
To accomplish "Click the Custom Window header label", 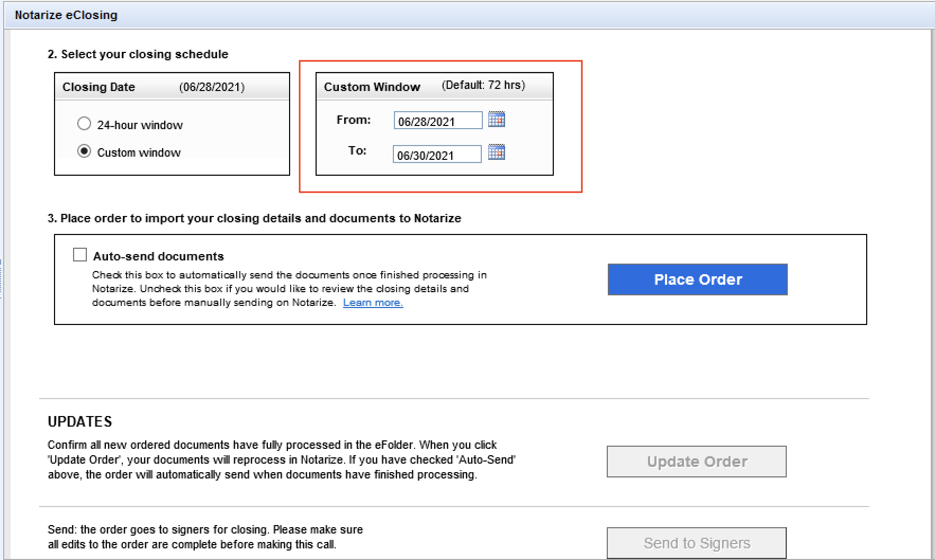I will pos(372,87).
